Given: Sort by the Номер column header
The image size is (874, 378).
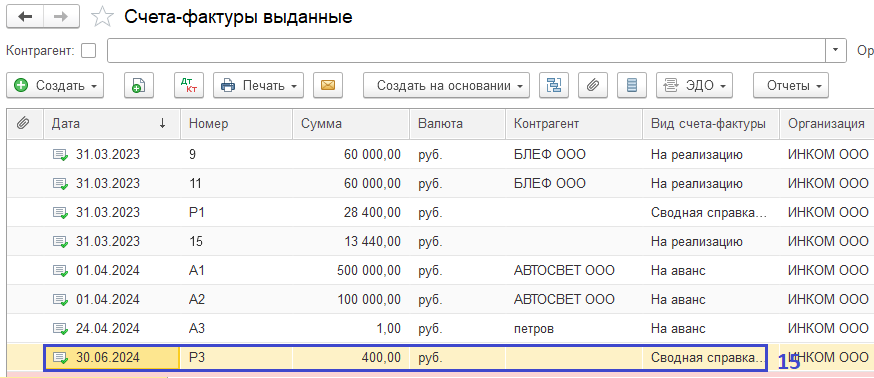Looking at the screenshot, I should pos(236,124).
